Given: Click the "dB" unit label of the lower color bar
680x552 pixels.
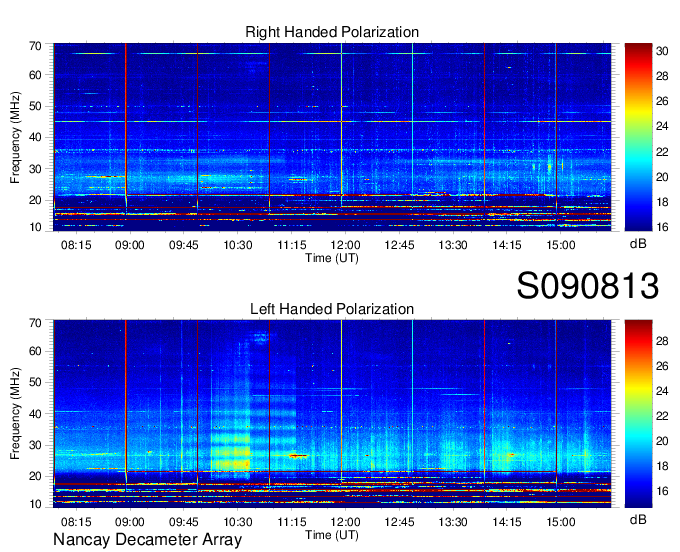Looking at the screenshot, I should pyautogui.click(x=638, y=519).
